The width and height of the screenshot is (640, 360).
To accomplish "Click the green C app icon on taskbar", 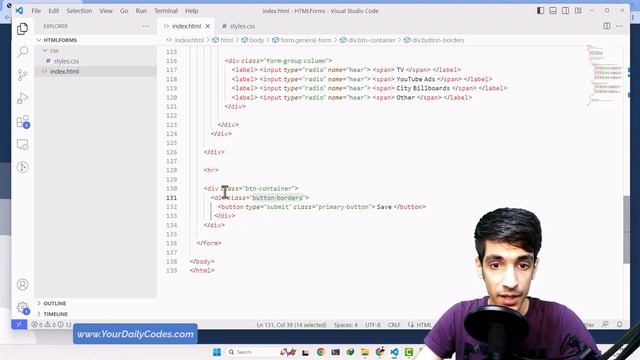I will [x=409, y=352].
